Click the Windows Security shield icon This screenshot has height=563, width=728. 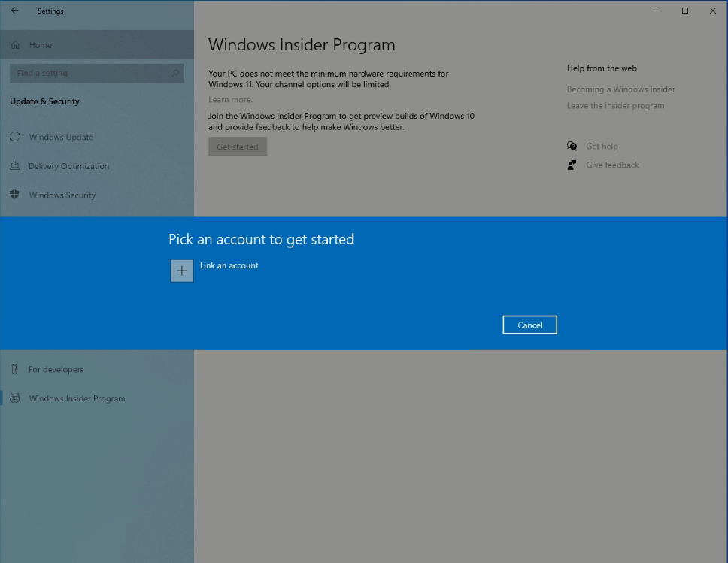15,195
